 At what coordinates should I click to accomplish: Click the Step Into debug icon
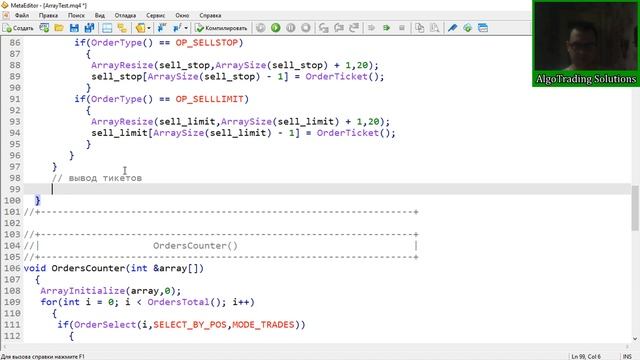(324, 28)
